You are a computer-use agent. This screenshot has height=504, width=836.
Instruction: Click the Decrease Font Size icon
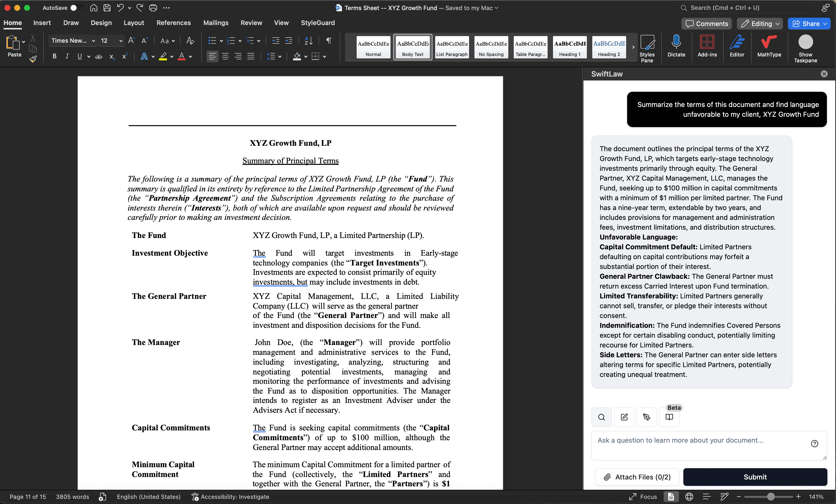pos(145,41)
